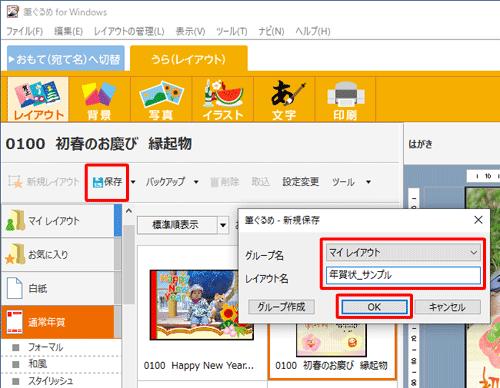
Task: Click the Happy New Year layout thumbnail
Action: [201, 305]
